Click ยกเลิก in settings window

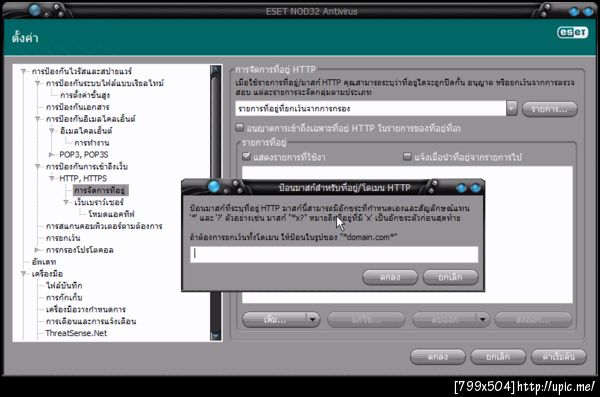tap(498, 357)
